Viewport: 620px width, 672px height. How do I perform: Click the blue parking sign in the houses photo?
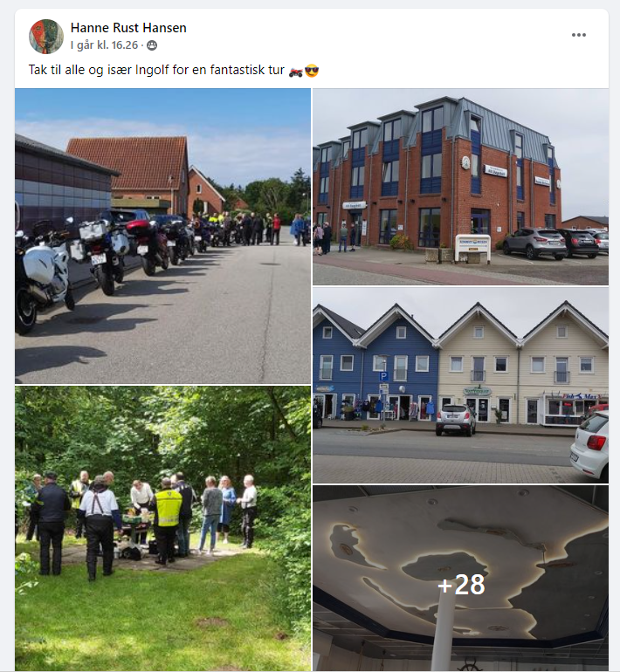pos(383,376)
